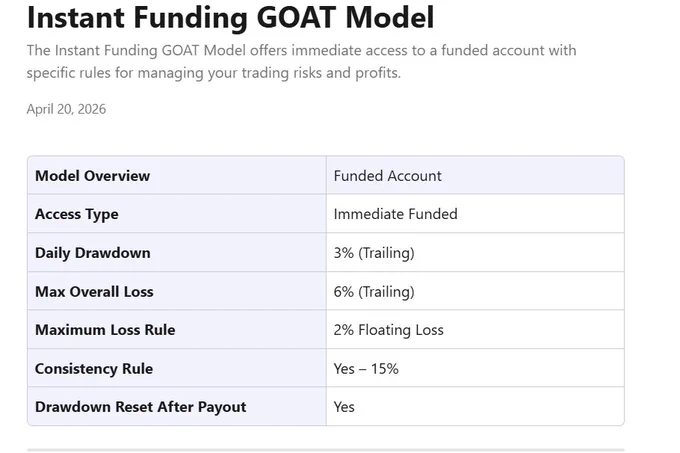Select the Max Overall Loss label
Image resolution: width=680 pixels, height=453 pixels.
tap(94, 291)
